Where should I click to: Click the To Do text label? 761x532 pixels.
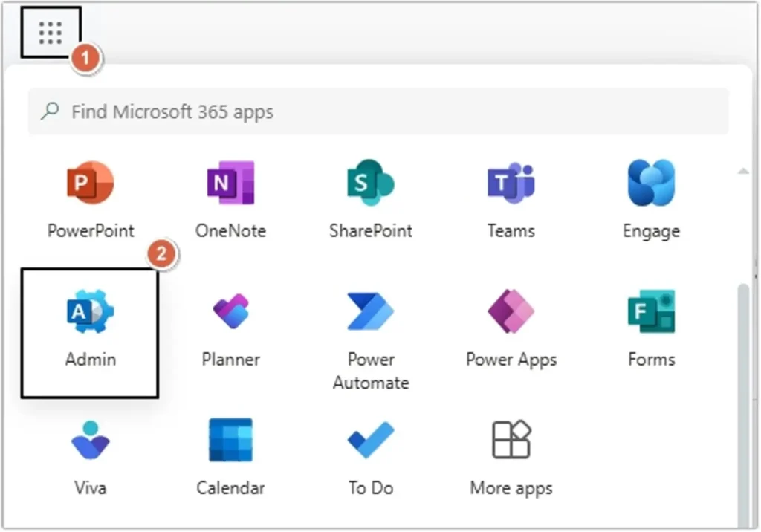pyautogui.click(x=371, y=488)
